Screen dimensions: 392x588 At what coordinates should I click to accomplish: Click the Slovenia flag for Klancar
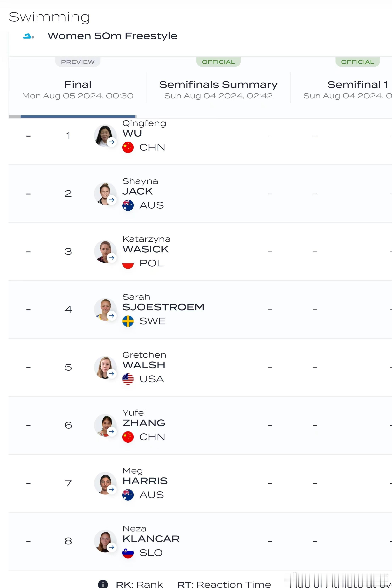[x=128, y=553]
